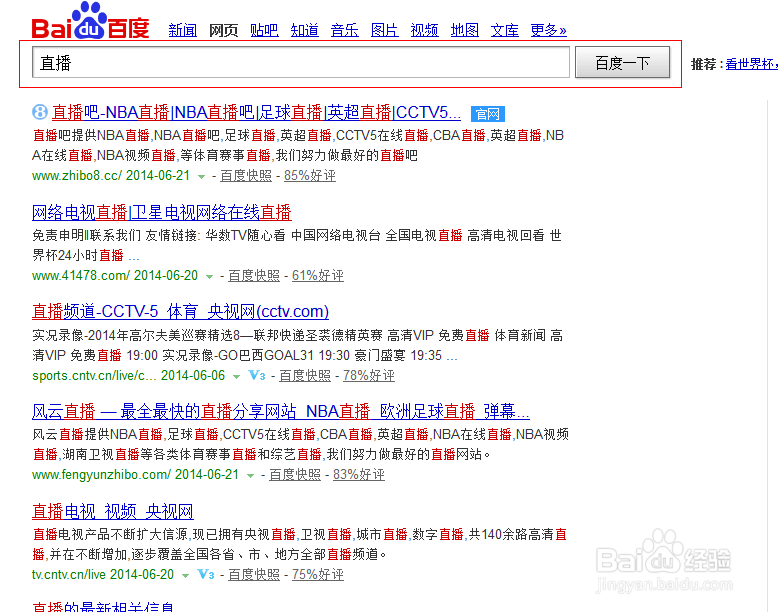Screen dimensions: 778x612
Task: Click the 78%好评 rating link
Action: [x=369, y=376]
